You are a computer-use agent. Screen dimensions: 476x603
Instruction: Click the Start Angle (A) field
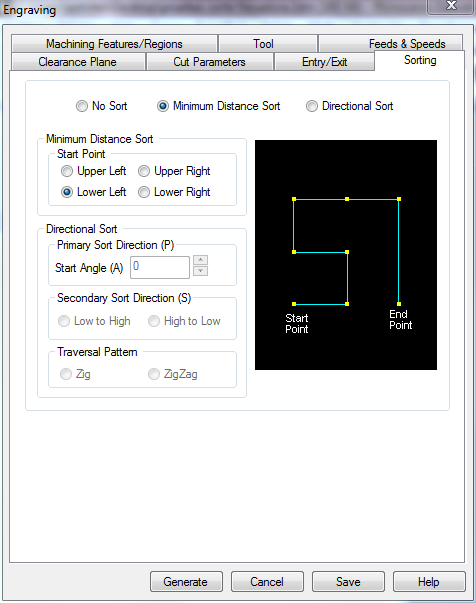click(160, 267)
